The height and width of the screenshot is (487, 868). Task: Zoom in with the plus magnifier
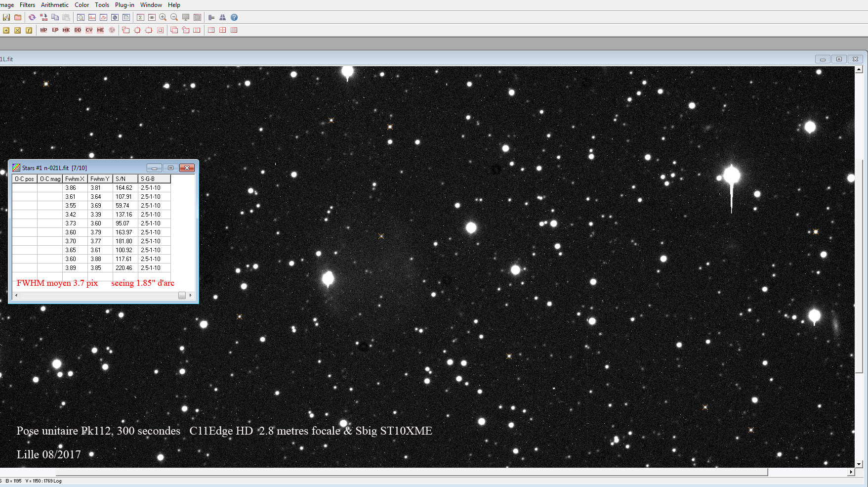pos(163,17)
